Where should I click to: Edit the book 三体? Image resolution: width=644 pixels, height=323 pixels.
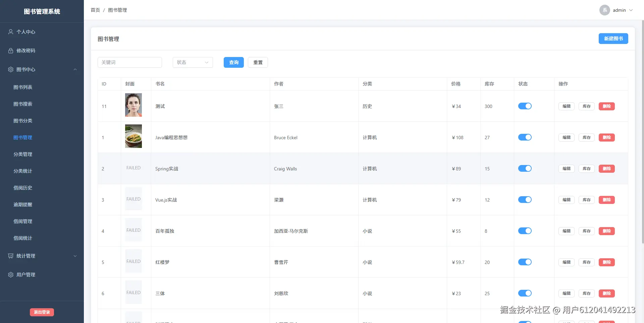[567, 293]
